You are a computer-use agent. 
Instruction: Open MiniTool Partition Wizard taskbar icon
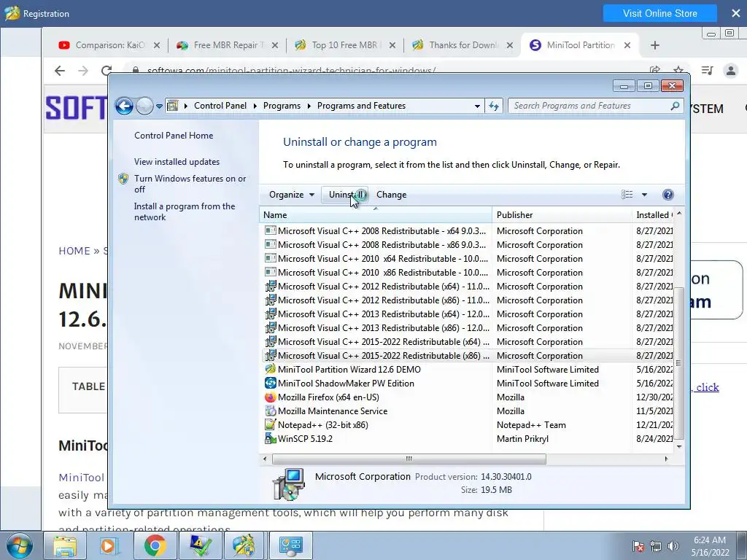click(245, 545)
